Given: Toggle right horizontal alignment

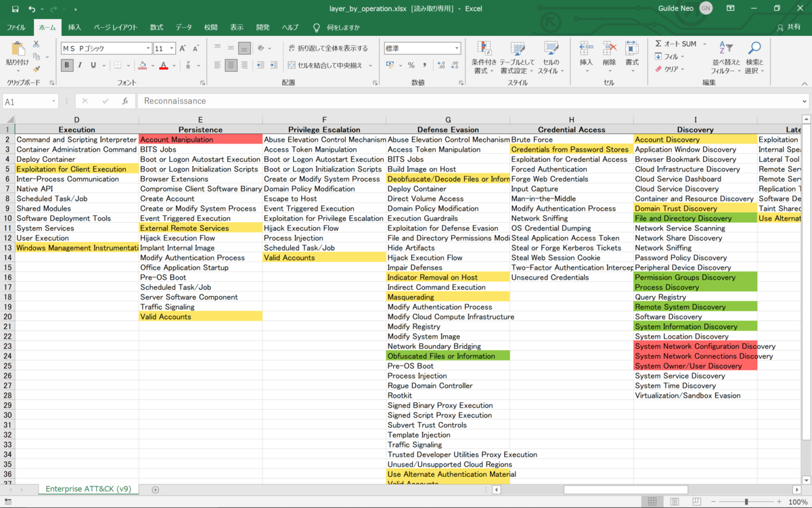Looking at the screenshot, I should coord(244,65).
